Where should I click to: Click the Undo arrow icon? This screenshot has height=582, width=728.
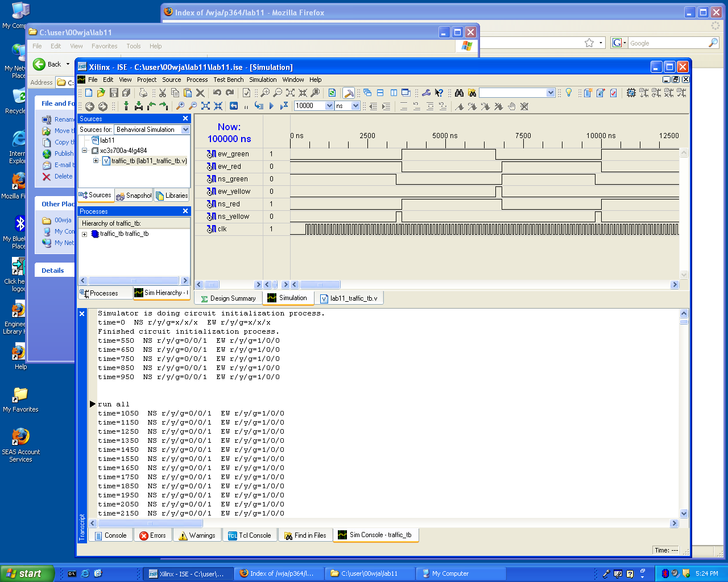[217, 93]
